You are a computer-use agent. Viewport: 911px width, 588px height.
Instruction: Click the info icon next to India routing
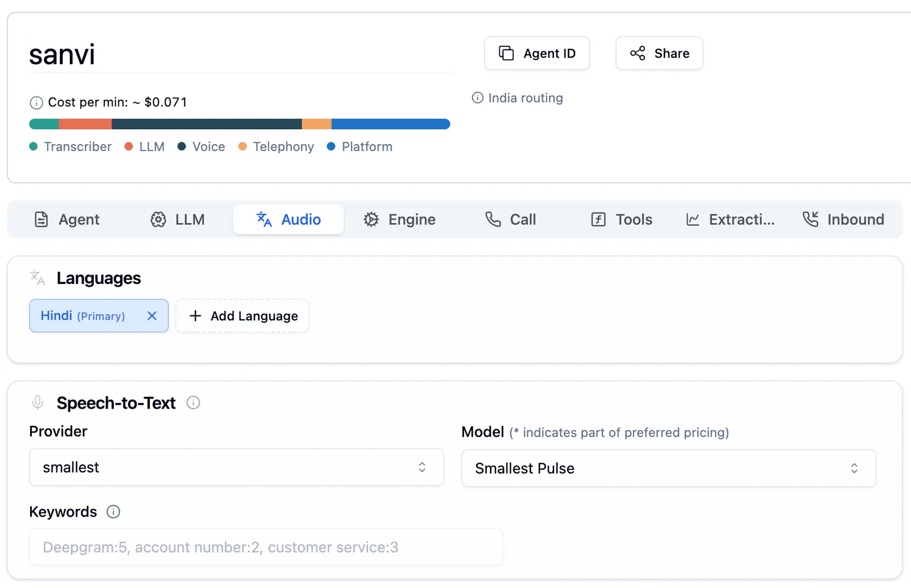tap(478, 98)
